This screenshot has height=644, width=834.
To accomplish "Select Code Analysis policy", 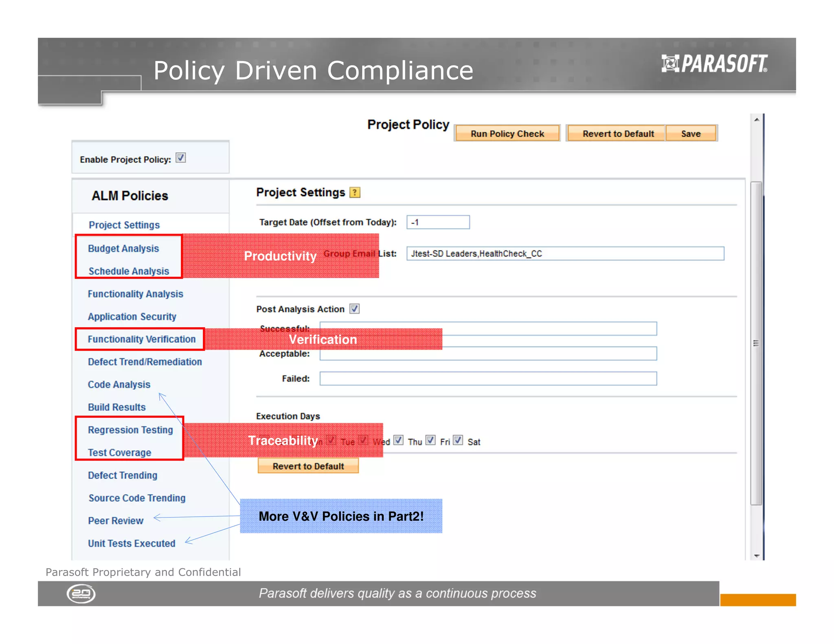I will point(119,385).
